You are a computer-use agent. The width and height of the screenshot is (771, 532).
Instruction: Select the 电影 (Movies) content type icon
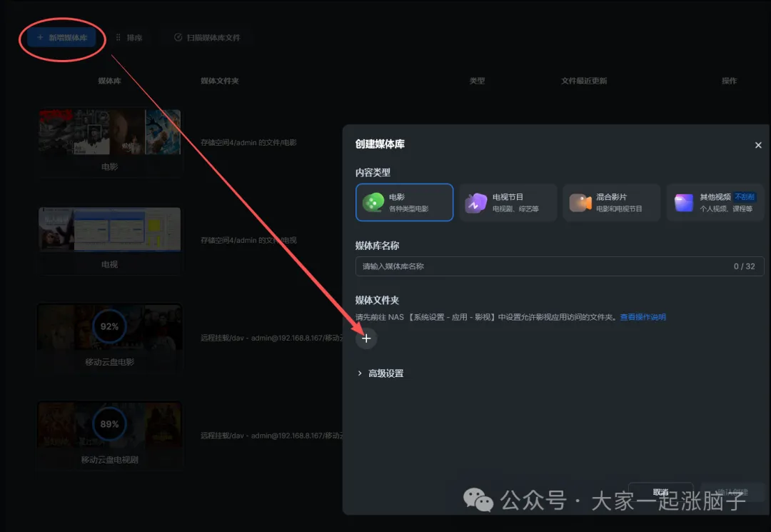click(375, 202)
